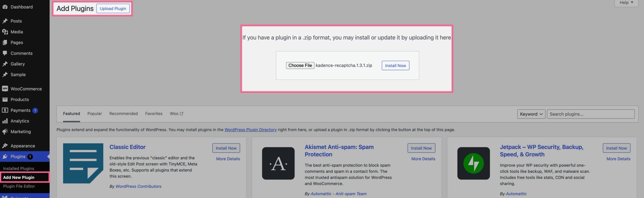Click the Plugins plug icon
This screenshot has width=644, height=198.
point(5,157)
